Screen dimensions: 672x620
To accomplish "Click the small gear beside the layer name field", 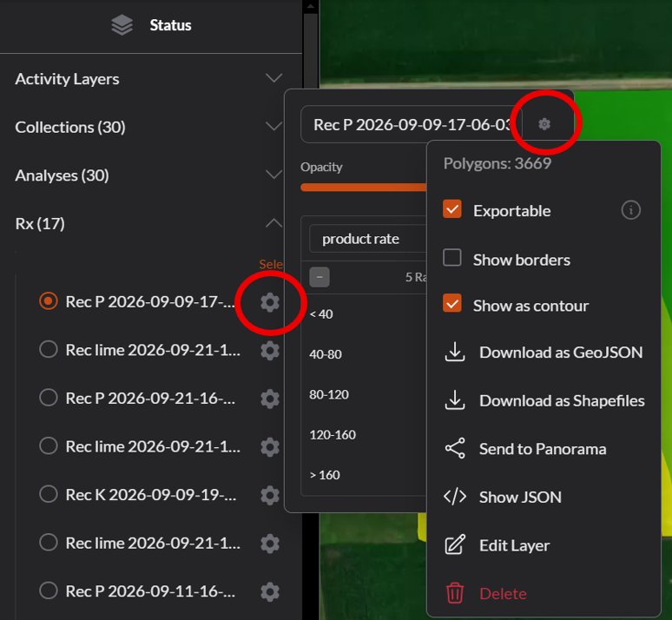I will [544, 124].
